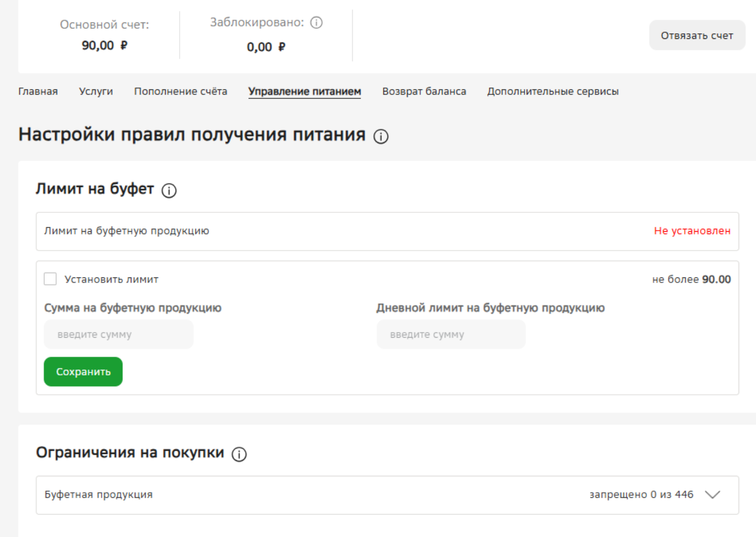Open the info tooltip next to Заблокировано
The height and width of the screenshot is (537, 756).
click(316, 23)
